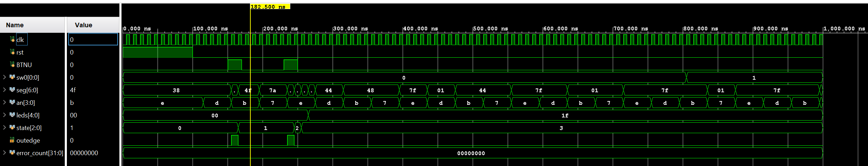Image resolution: width=868 pixels, height=166 pixels.
Task: Expand the error_count[31:0] bus
Action: (5, 153)
